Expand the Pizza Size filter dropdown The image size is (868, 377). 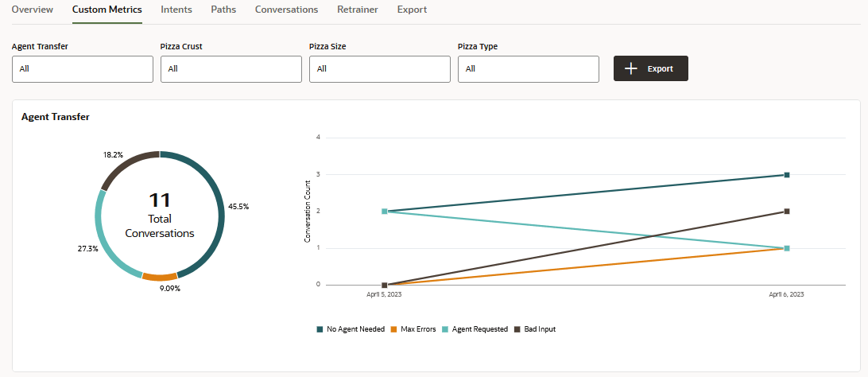380,69
